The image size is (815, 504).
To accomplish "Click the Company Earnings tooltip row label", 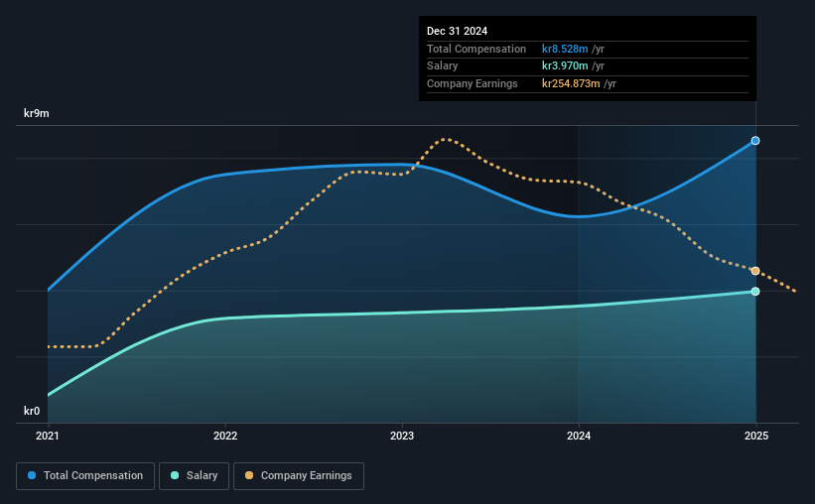I will click(x=472, y=83).
